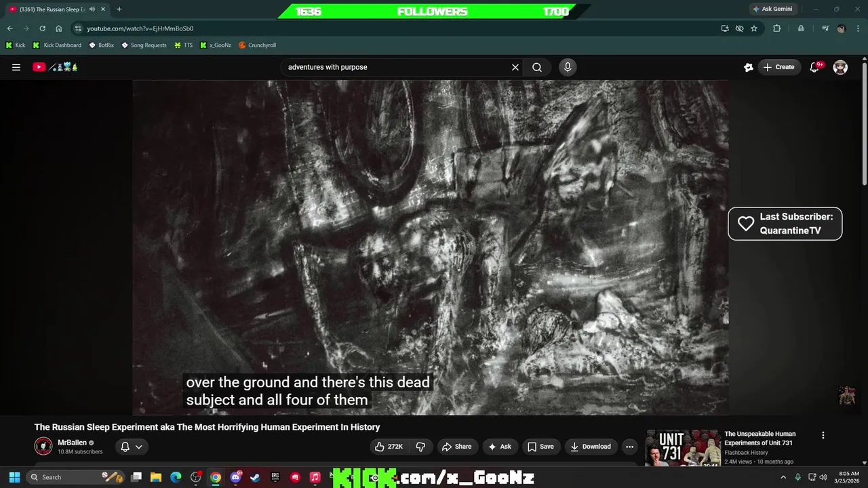Open Epic Games Launcher from taskbar

tap(275, 477)
